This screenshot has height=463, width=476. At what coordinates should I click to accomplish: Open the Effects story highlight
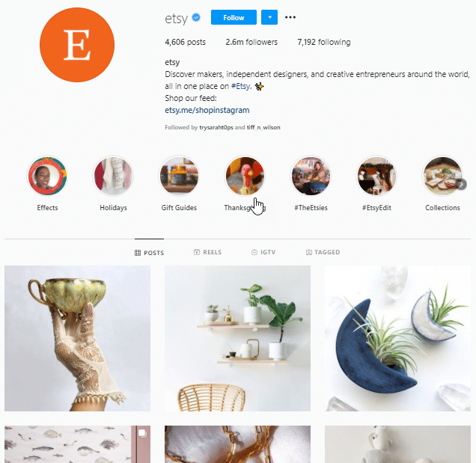(47, 176)
